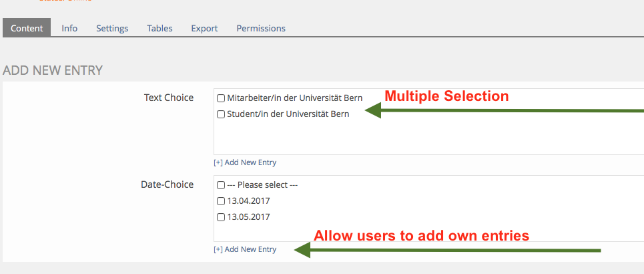
Task: Open the Info tab
Action: point(69,28)
